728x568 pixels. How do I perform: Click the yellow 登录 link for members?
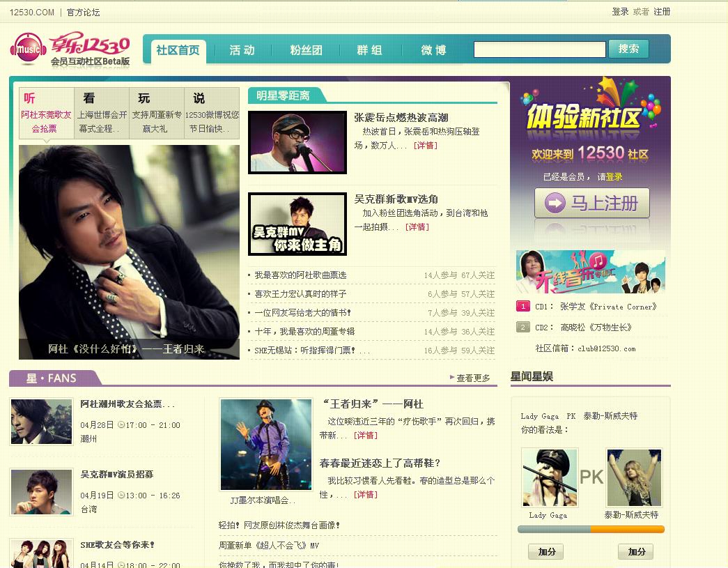(614, 176)
